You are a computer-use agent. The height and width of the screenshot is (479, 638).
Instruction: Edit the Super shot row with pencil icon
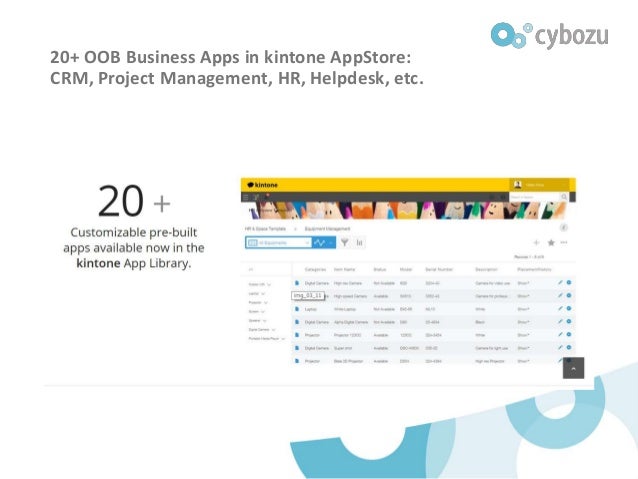pyautogui.click(x=560, y=348)
